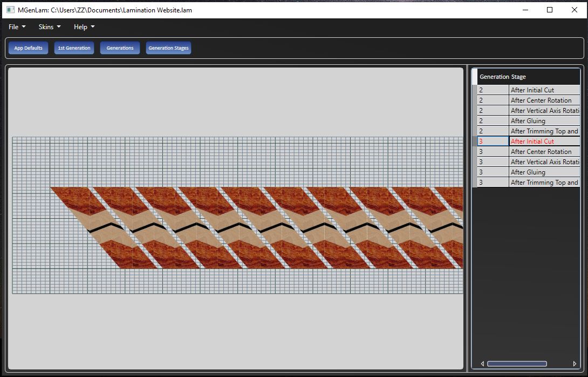Click the scroll right arrow in stages list
588x377 pixels.
(574, 363)
